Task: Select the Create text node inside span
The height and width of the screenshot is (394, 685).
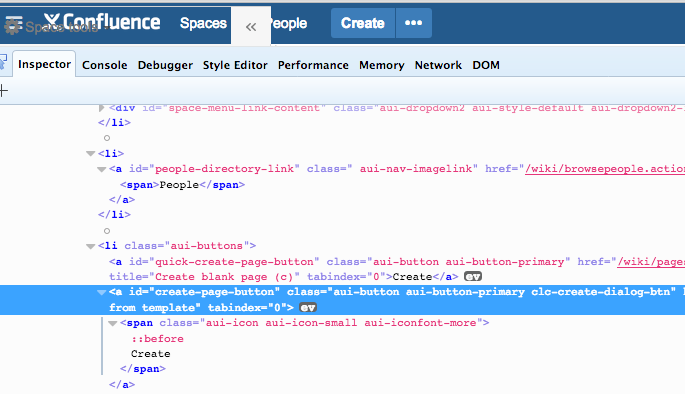Action: (151, 354)
